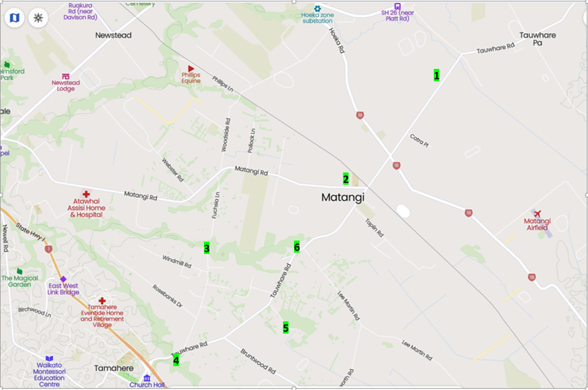
Task: Click the East West Link Bridge marker
Action: [x=64, y=279]
